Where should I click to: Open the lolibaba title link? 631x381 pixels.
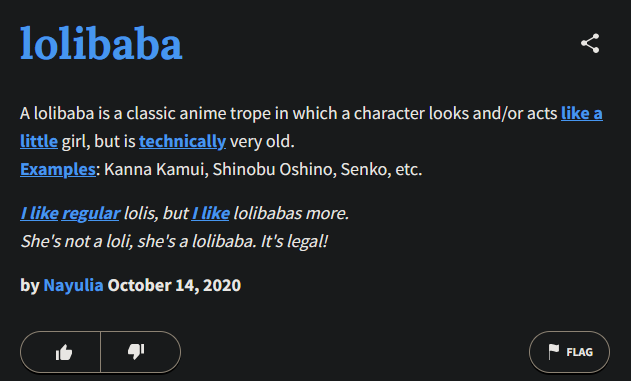[x=101, y=44]
